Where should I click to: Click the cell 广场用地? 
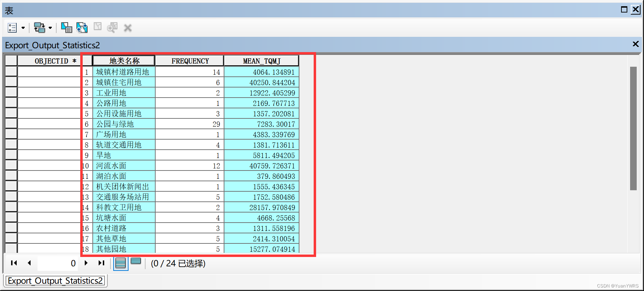point(124,134)
